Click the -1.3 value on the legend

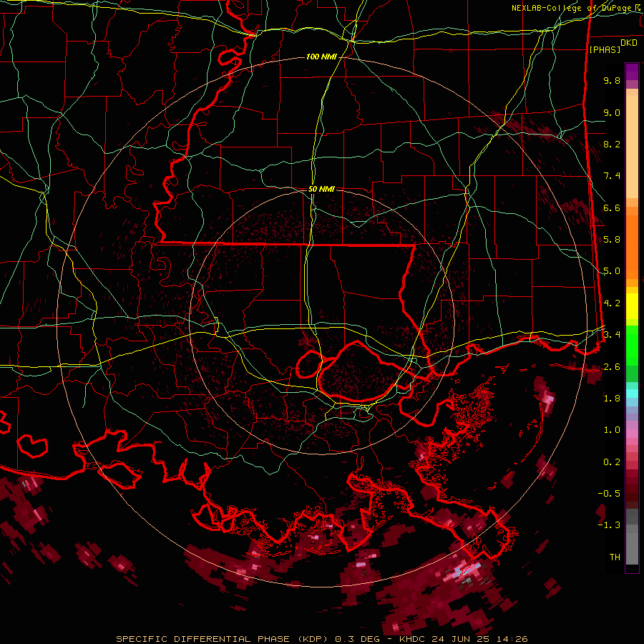coord(609,525)
